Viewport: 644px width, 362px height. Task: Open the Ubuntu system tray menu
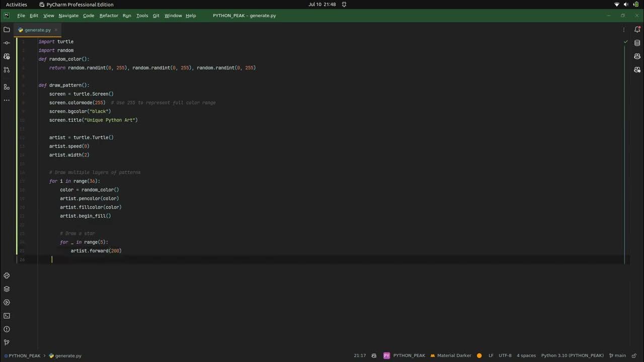coord(626,5)
